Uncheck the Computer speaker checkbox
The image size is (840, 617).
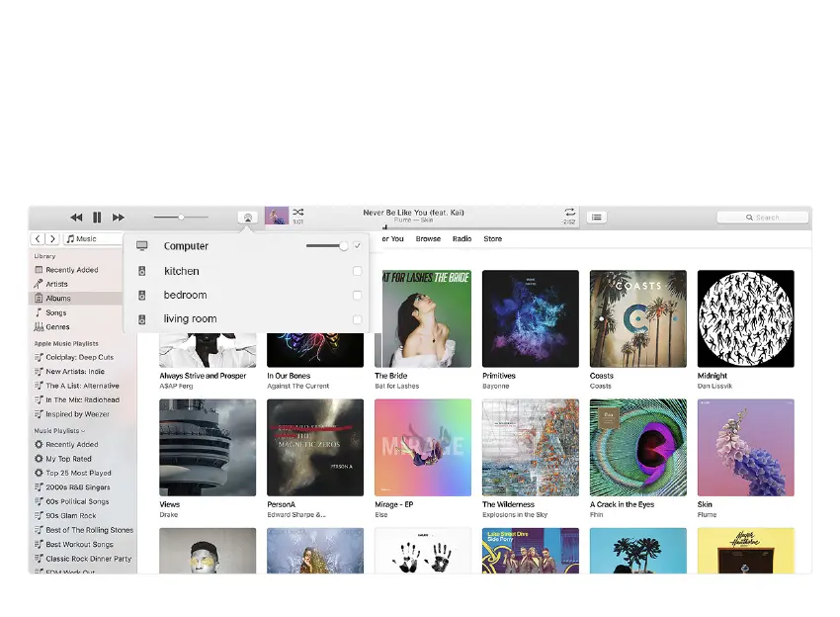tap(358, 246)
